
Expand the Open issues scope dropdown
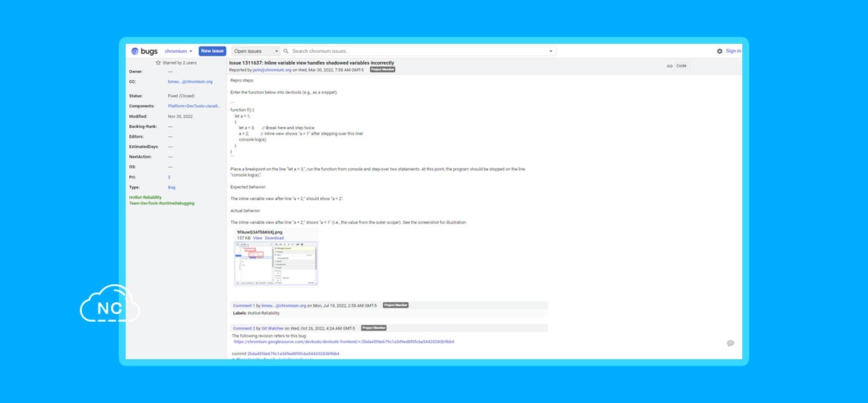click(256, 51)
